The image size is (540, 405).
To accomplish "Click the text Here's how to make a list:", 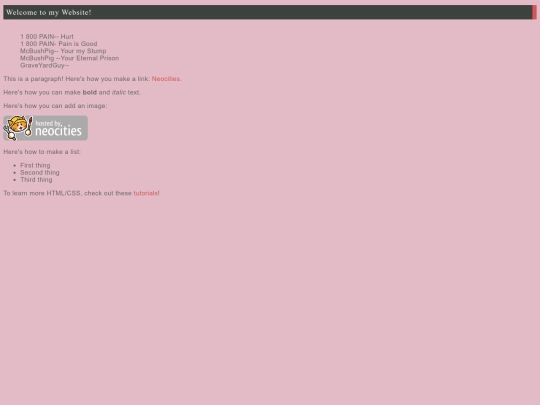I will (42, 152).
